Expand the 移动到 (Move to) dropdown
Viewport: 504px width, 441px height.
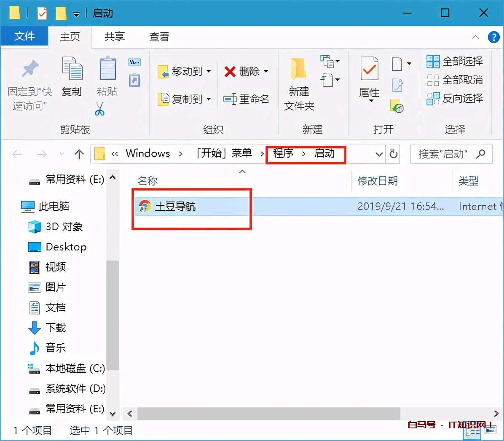point(208,71)
